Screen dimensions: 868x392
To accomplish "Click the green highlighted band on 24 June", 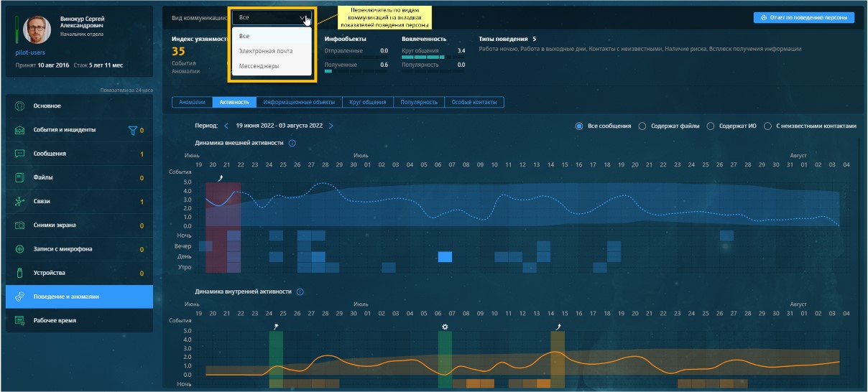I will click(x=276, y=360).
